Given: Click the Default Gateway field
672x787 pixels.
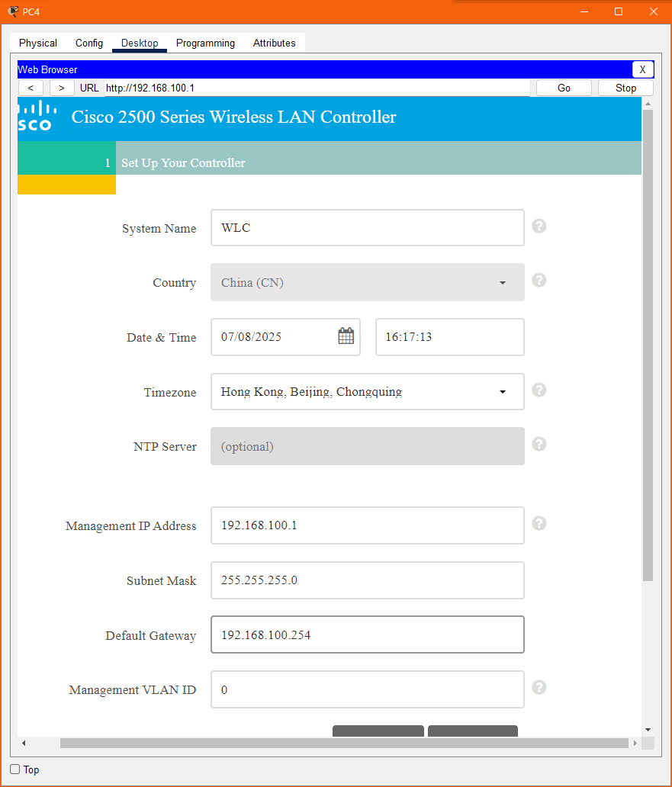Looking at the screenshot, I should [368, 634].
